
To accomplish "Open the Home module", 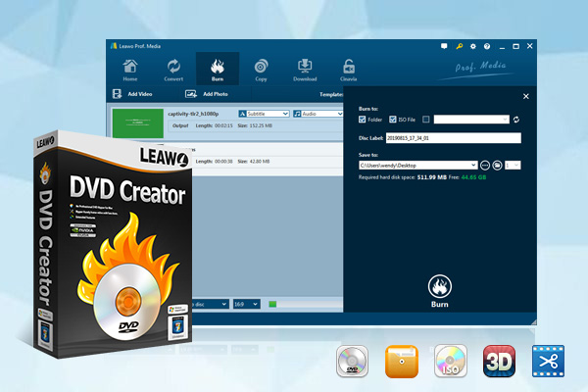I will coord(129,71).
